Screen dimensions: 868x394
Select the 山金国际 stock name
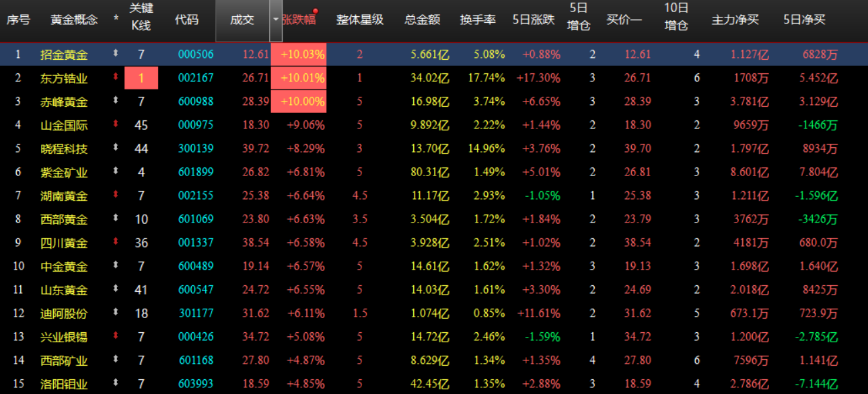tap(64, 125)
